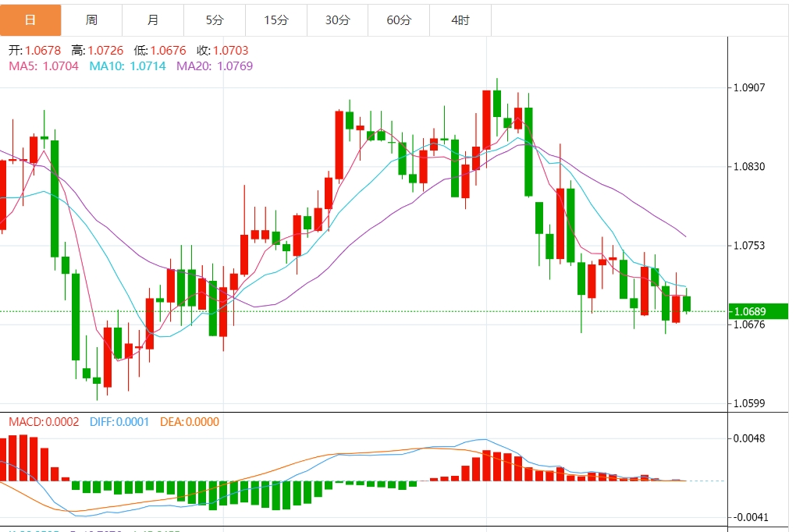Click the MACD value label
796x532 pixels.
point(44,422)
